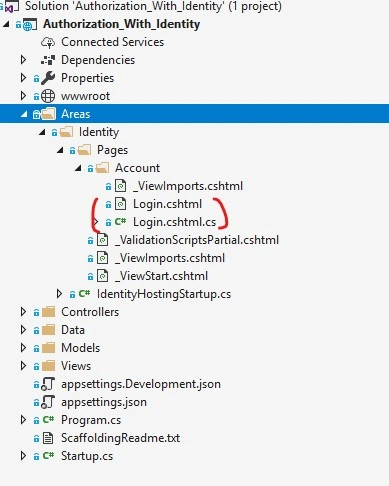Click the source control lock on Areas

point(36,115)
